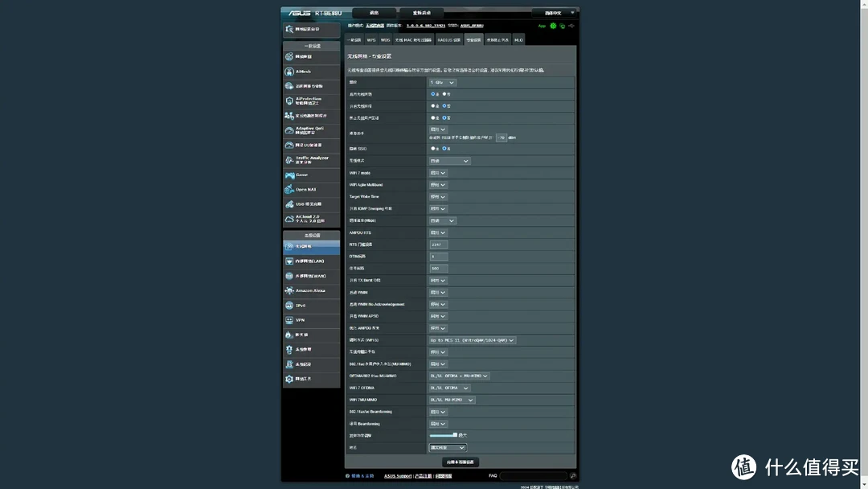The width and height of the screenshot is (868, 489).
Task: Click the firmware version link
Action: 426,26
